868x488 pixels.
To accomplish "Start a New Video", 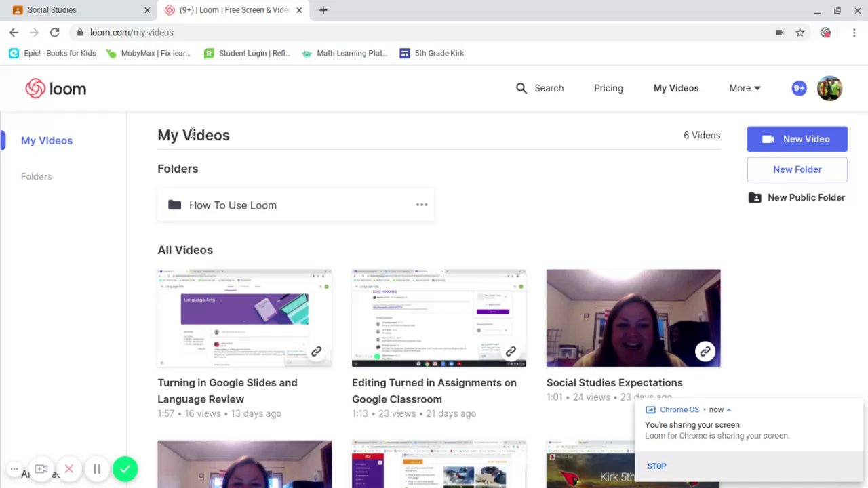I will [x=797, y=139].
